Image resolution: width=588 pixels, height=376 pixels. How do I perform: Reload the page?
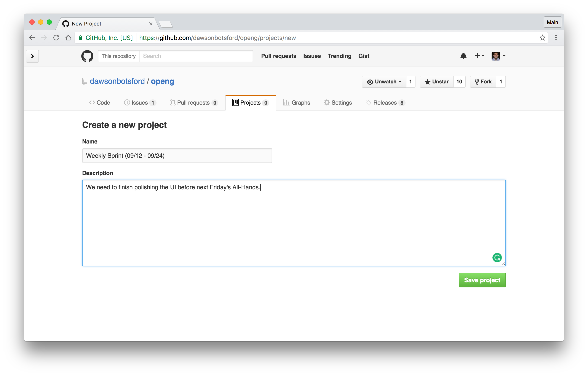coord(56,38)
